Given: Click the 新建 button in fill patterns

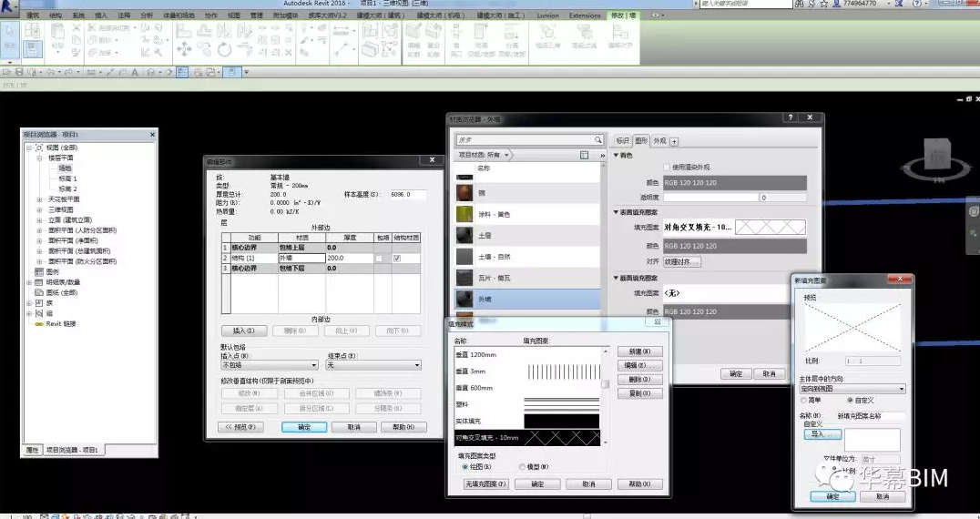Looking at the screenshot, I should click(639, 351).
